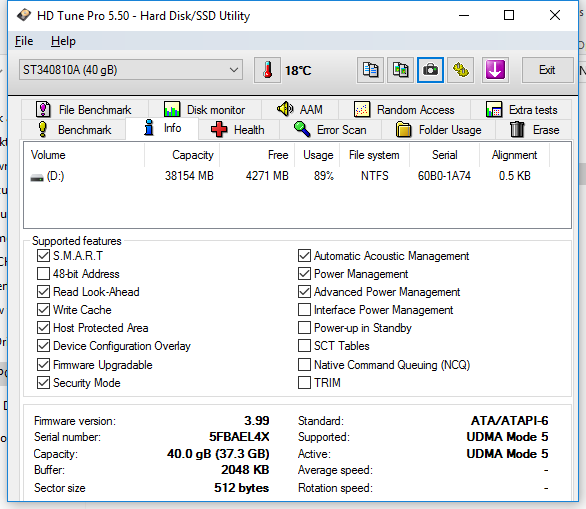The image size is (586, 509).
Task: Toggle the Security Mode checkbox
Action: click(x=43, y=382)
